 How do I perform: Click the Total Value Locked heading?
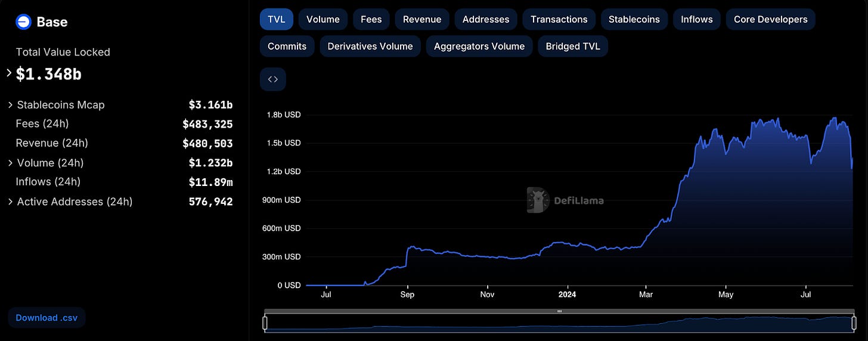63,52
